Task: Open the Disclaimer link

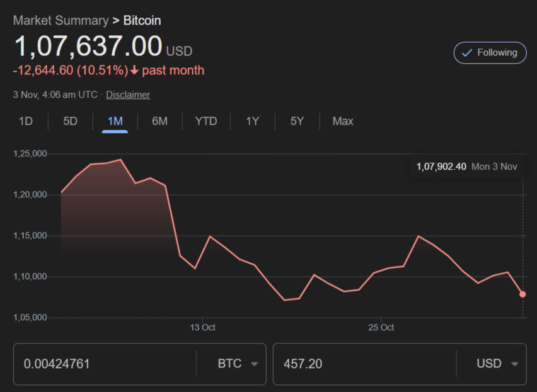Action: (128, 95)
